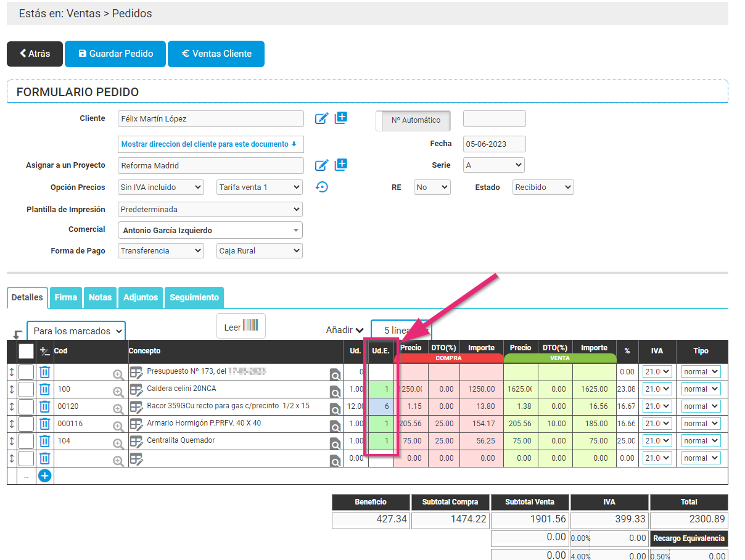Image resolution: width=745 pixels, height=560 pixels.
Task: Click magnifier search icon for Centralita Quemador
Action: coord(335,443)
